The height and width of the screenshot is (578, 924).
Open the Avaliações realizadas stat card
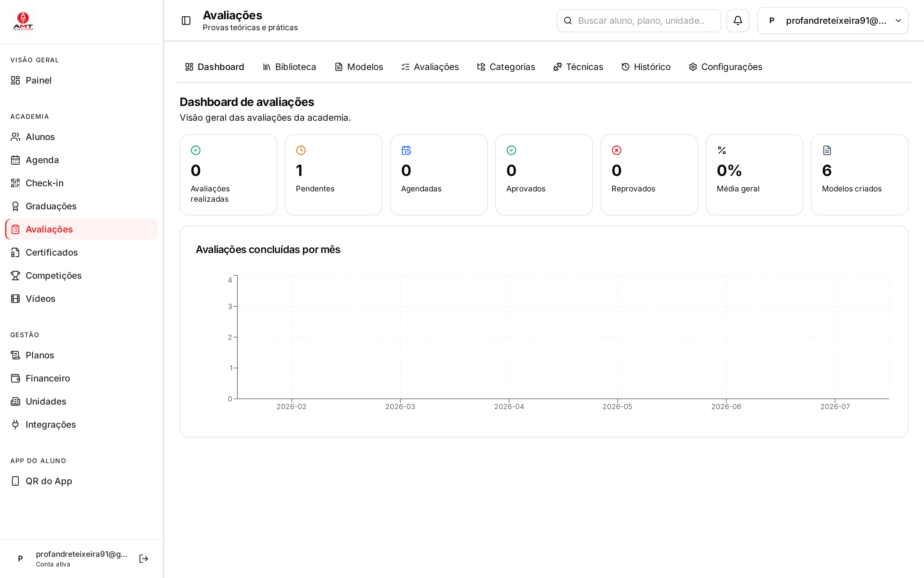point(228,175)
